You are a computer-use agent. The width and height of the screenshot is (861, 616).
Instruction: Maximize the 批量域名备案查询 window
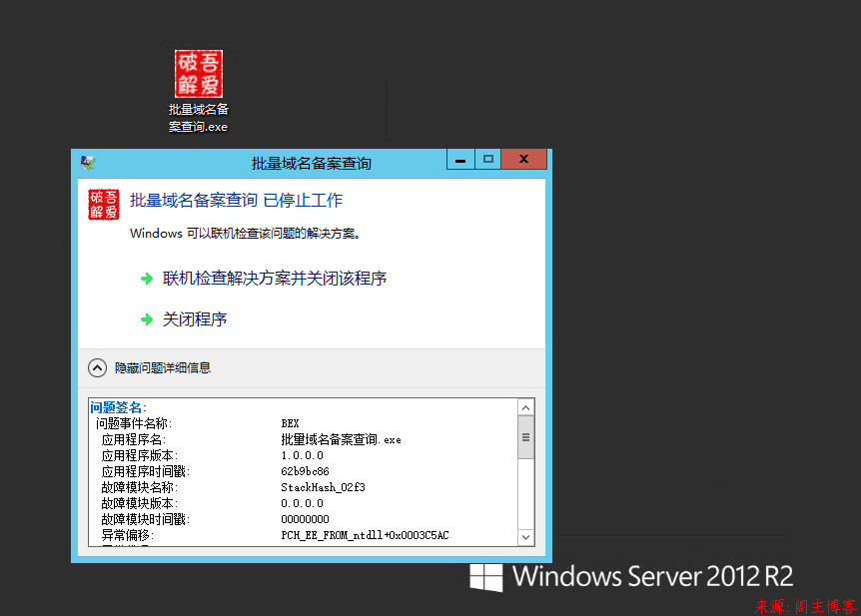[487, 159]
